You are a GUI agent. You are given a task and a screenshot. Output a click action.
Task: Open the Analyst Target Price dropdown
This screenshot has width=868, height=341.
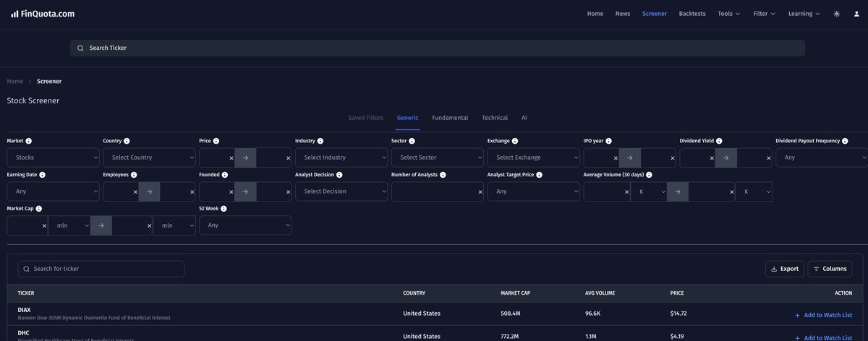(534, 191)
